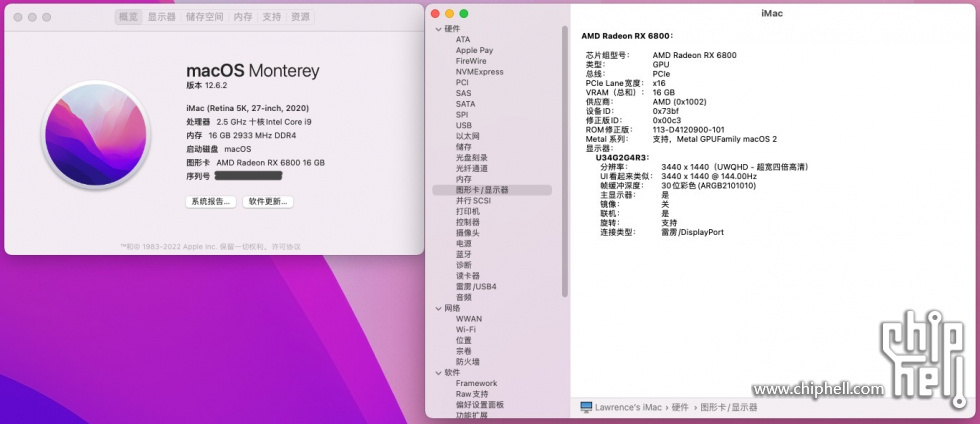The width and height of the screenshot is (980, 424).
Task: Open the 支持 tab
Action: tap(271, 17)
